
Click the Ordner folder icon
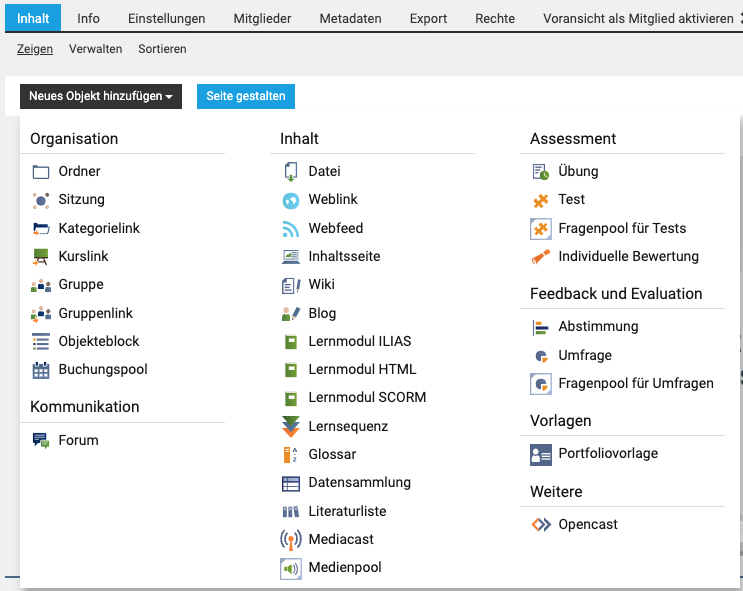(41, 172)
